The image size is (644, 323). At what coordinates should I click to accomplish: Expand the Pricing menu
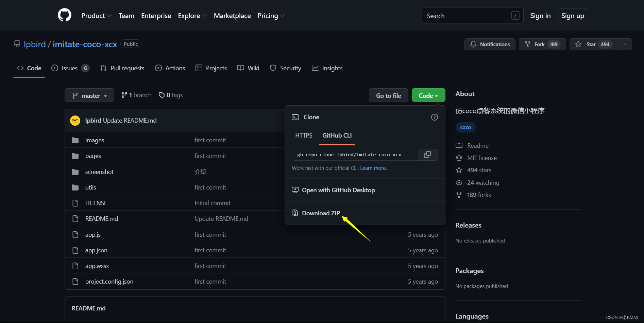[x=271, y=16]
